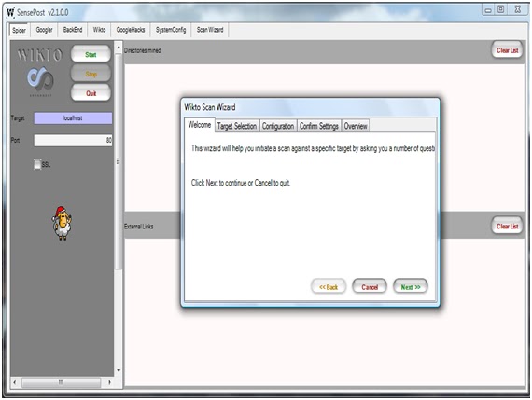
Task: Click the 'Directories mined' label
Action: pos(142,50)
